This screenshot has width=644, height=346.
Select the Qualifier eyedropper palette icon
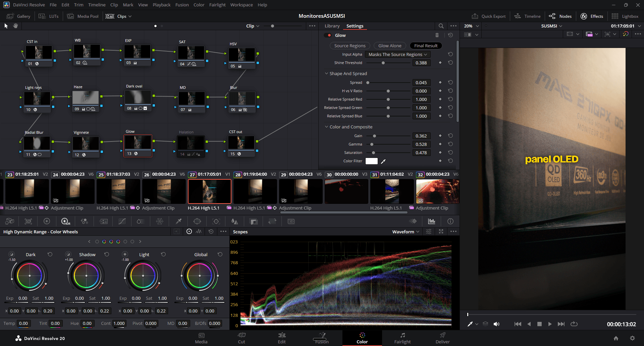pyautogui.click(x=178, y=221)
